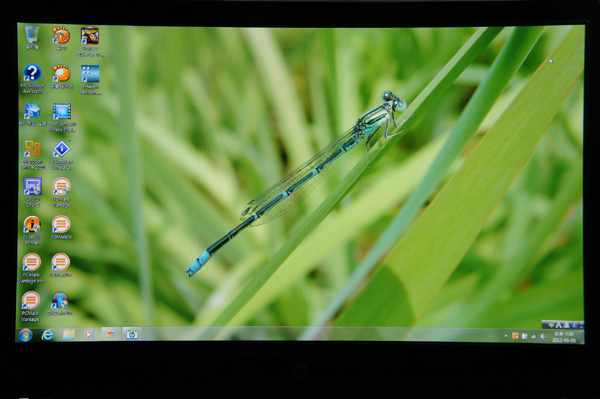Select the TMPGEnc 4.0 XPress shortcut
600x399 pixels.
coord(62,117)
